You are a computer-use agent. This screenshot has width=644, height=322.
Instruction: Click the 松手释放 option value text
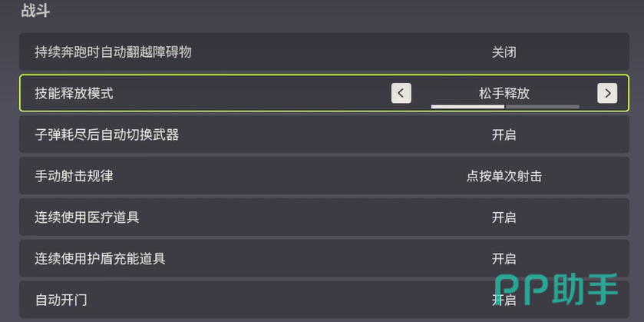pos(504,94)
